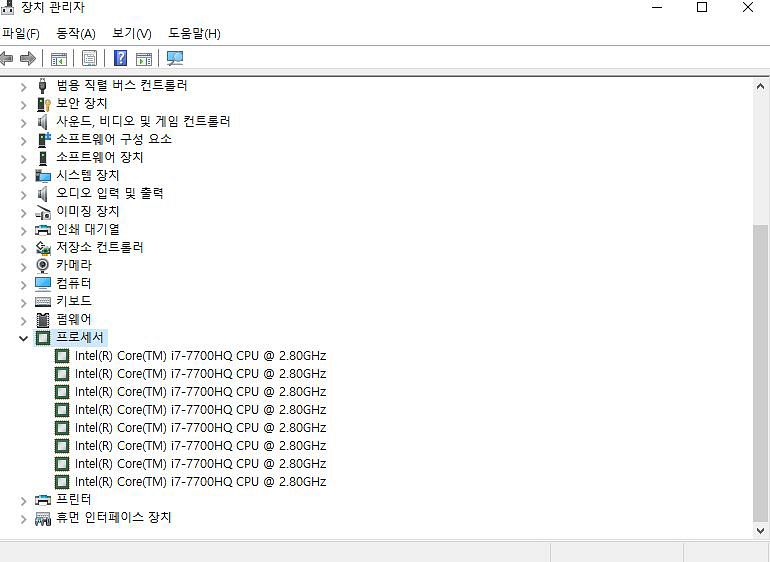Expand the 보안 장치 node
Image resolution: width=770 pixels, height=562 pixels.
(23, 105)
